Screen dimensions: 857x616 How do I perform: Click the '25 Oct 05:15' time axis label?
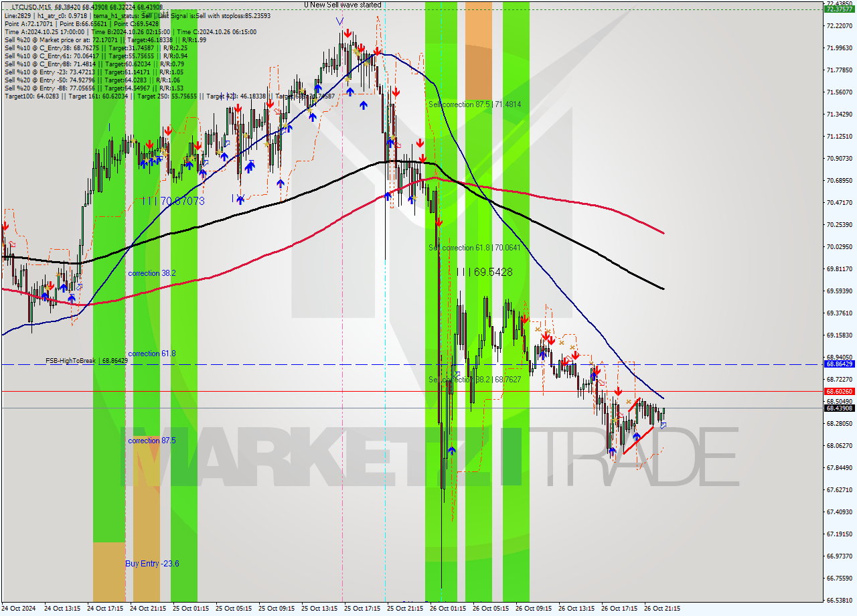pyautogui.click(x=234, y=609)
